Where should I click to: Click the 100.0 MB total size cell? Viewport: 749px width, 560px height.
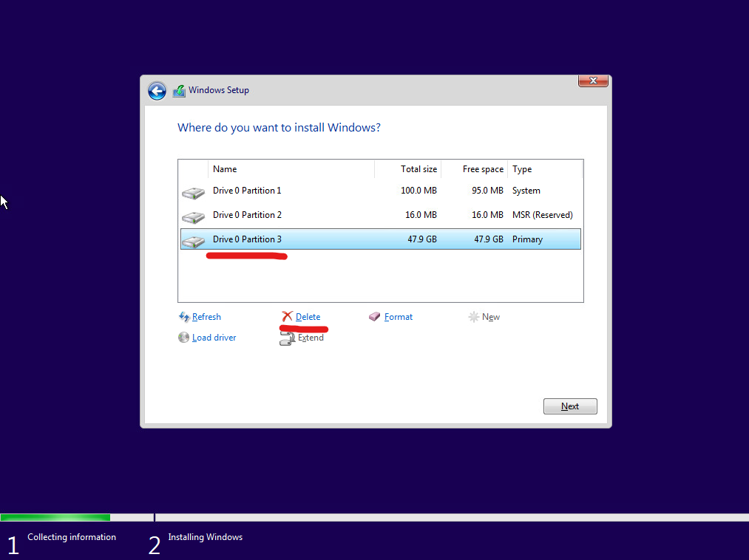click(x=418, y=191)
